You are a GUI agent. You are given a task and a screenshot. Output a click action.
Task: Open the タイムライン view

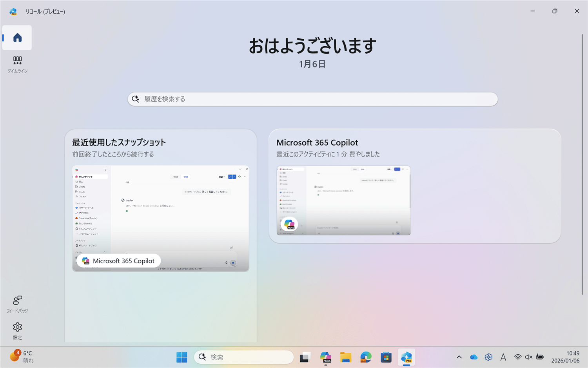(x=17, y=65)
